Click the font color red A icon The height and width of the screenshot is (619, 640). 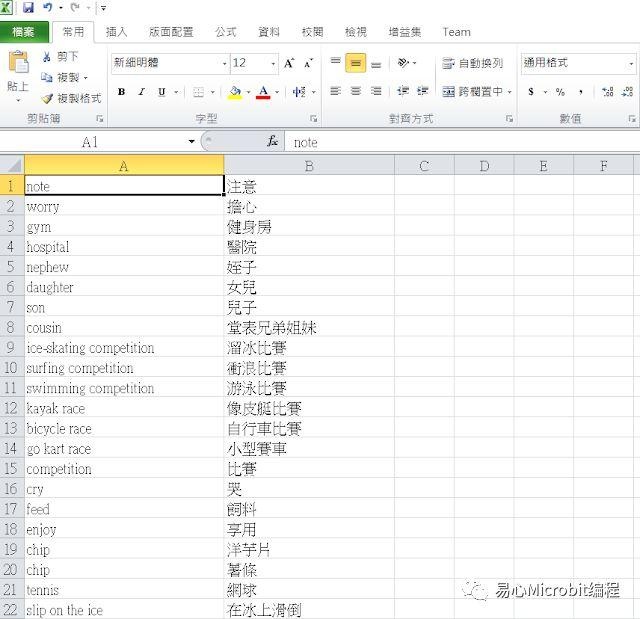click(263, 93)
